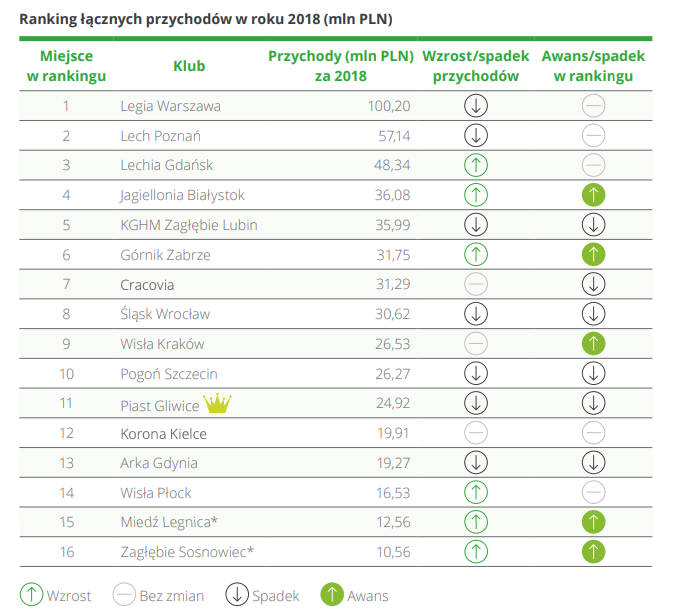Click Zagłębie Sosnowiec's ranking promotion icon
The width and height of the screenshot is (675, 610).
[593, 550]
